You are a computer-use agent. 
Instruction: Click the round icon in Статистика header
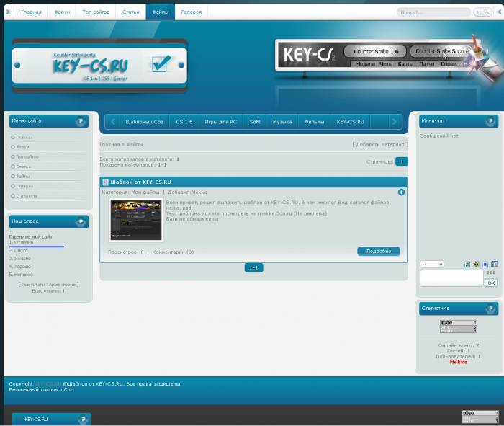pos(490,309)
